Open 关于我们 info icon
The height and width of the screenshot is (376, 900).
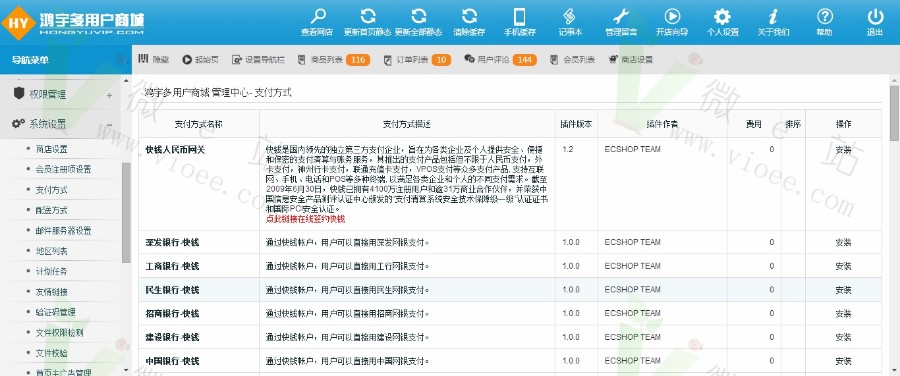click(x=773, y=16)
